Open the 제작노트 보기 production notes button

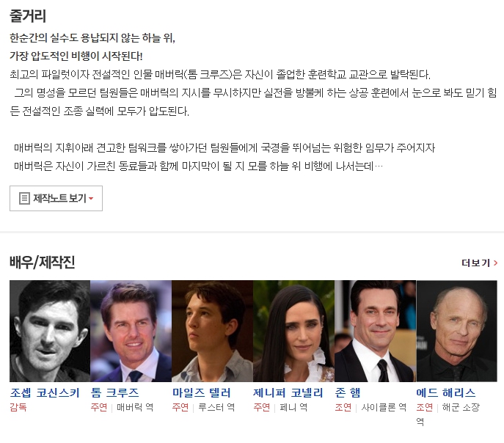[56, 198]
